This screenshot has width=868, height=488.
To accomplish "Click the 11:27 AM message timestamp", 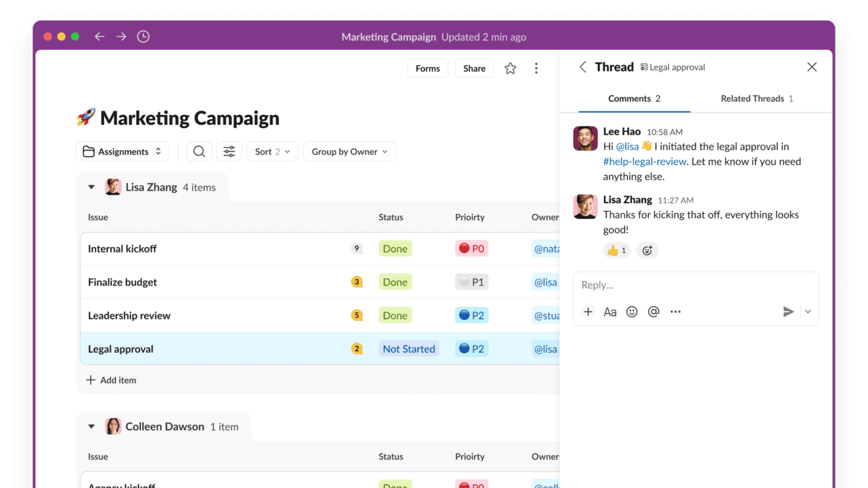I will click(x=676, y=200).
